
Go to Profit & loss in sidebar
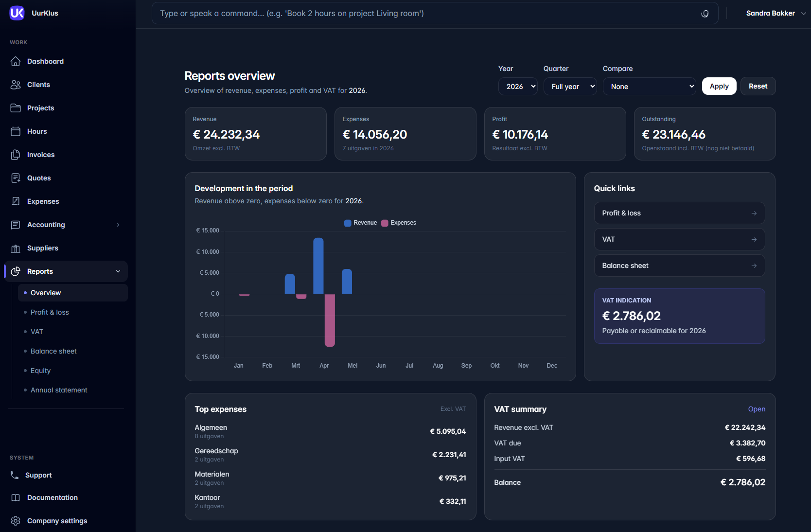(73, 312)
